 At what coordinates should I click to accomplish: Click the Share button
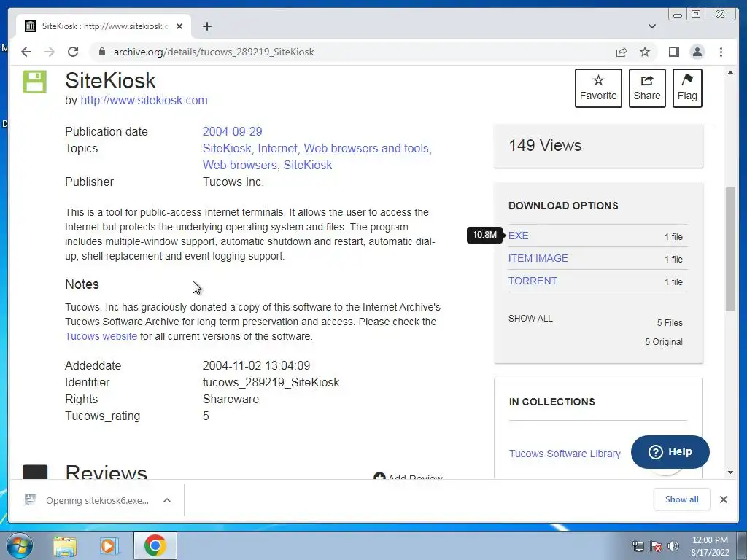647,88
